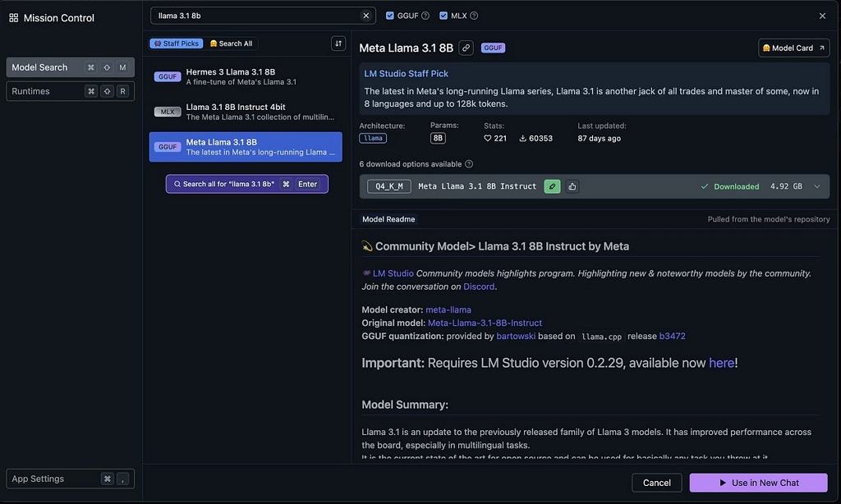
Task: Select Meta Llama 3.1 8B result
Action: (246, 147)
